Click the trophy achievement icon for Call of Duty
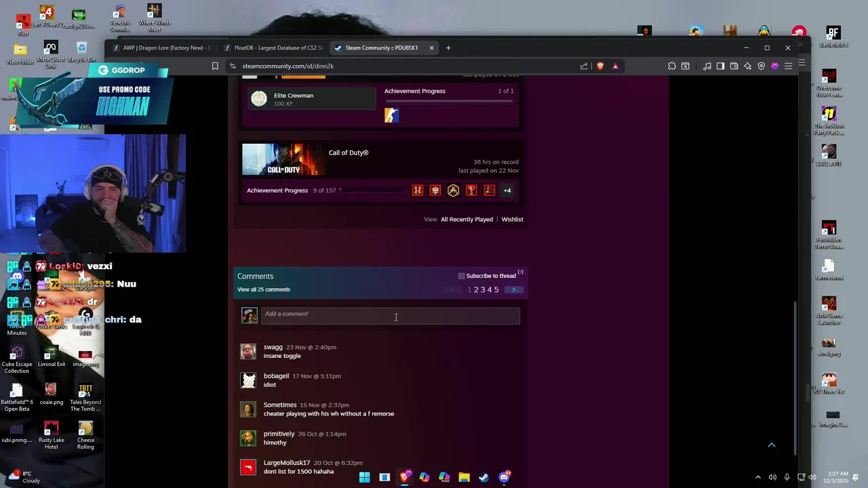The width and height of the screenshot is (868, 488). pos(471,190)
